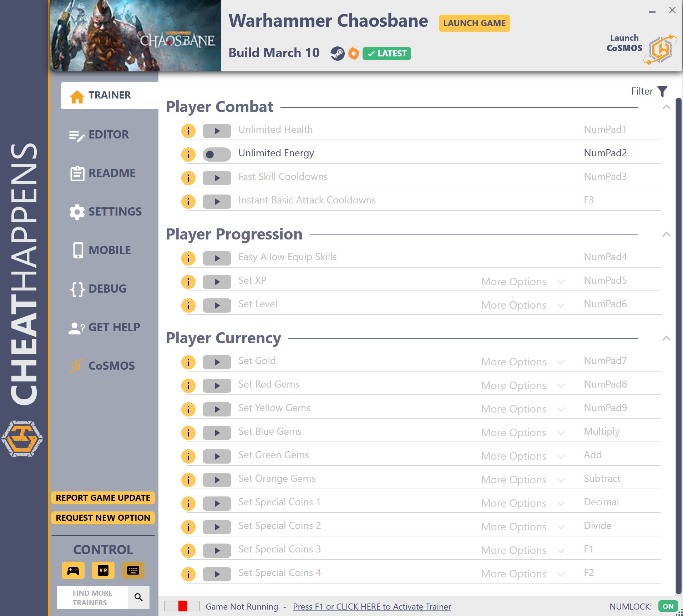Collapse the Player Progression section
The image size is (683, 616).
pos(666,234)
